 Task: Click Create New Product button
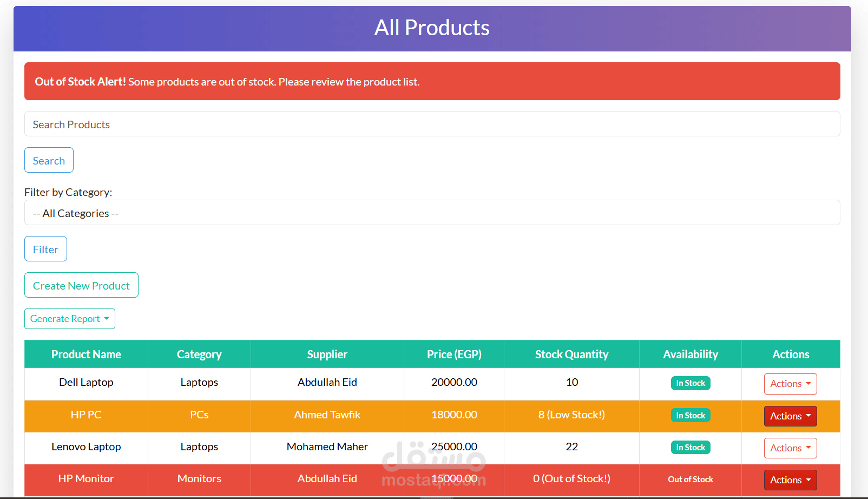81,285
